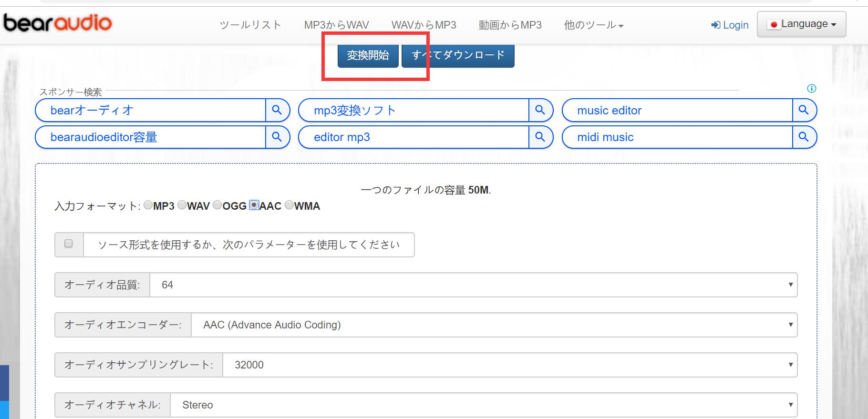
Task: Open ツールリスト menu item
Action: (x=250, y=25)
